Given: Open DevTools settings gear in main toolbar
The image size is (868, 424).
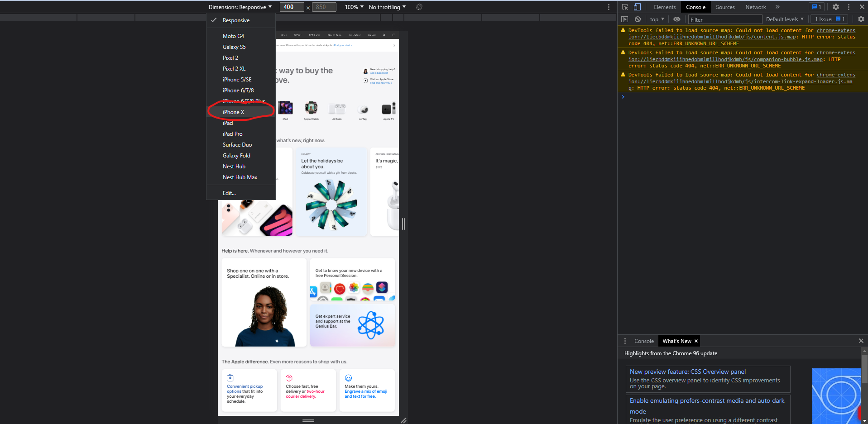Looking at the screenshot, I should (x=836, y=7).
